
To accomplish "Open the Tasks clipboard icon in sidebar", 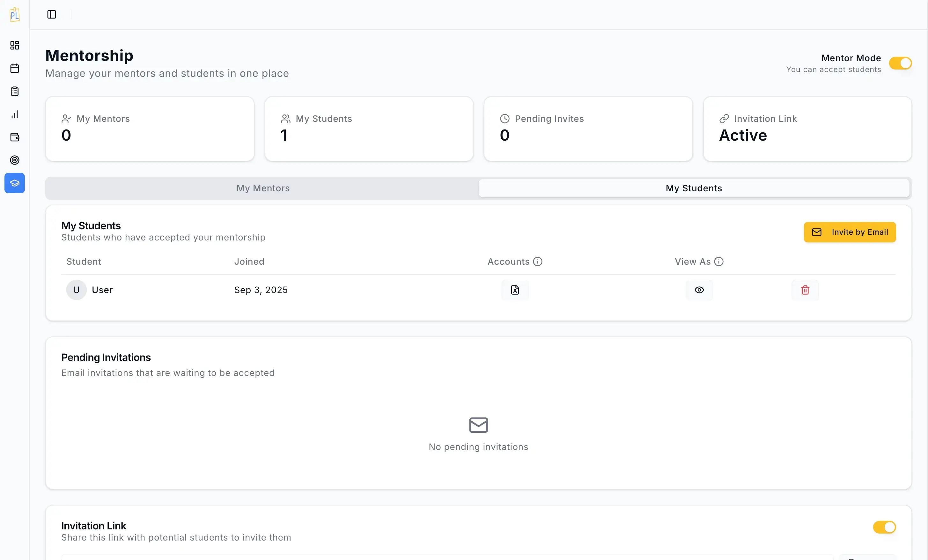I will [14, 91].
